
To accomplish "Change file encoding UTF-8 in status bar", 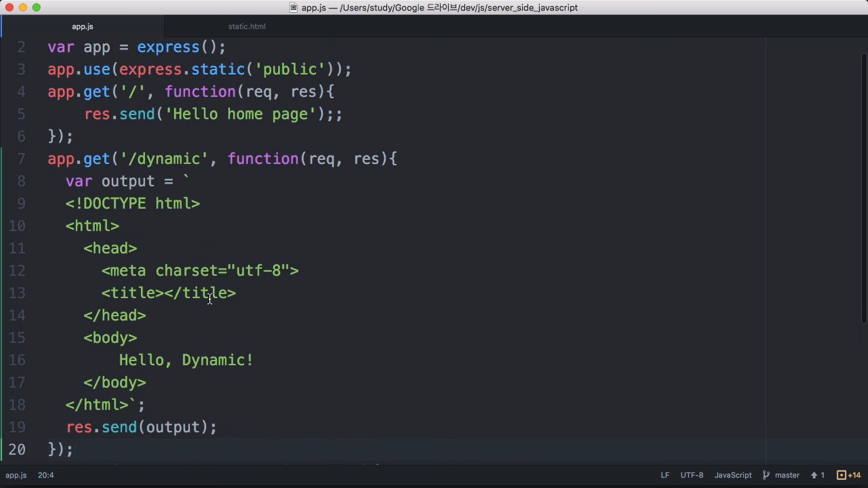I will coord(692,475).
